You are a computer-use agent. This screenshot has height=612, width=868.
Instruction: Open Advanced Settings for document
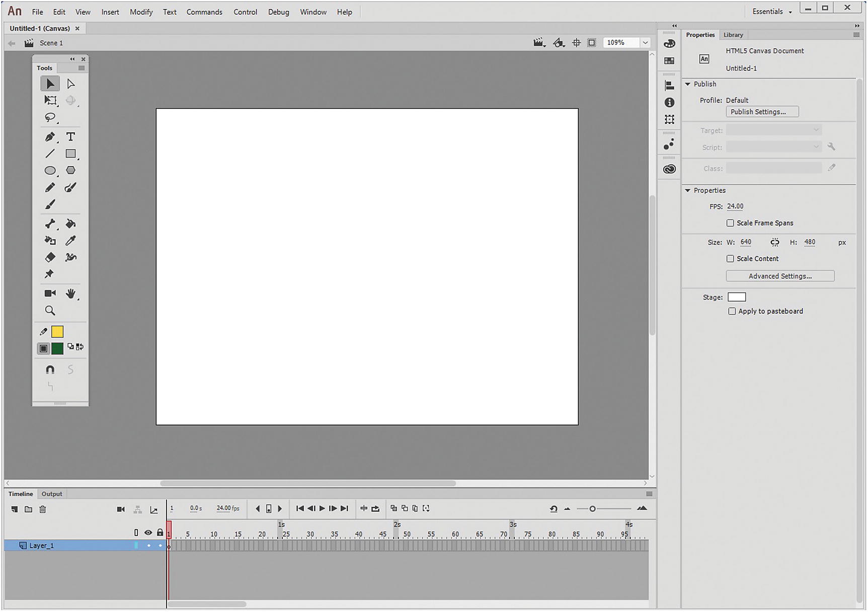click(x=779, y=276)
